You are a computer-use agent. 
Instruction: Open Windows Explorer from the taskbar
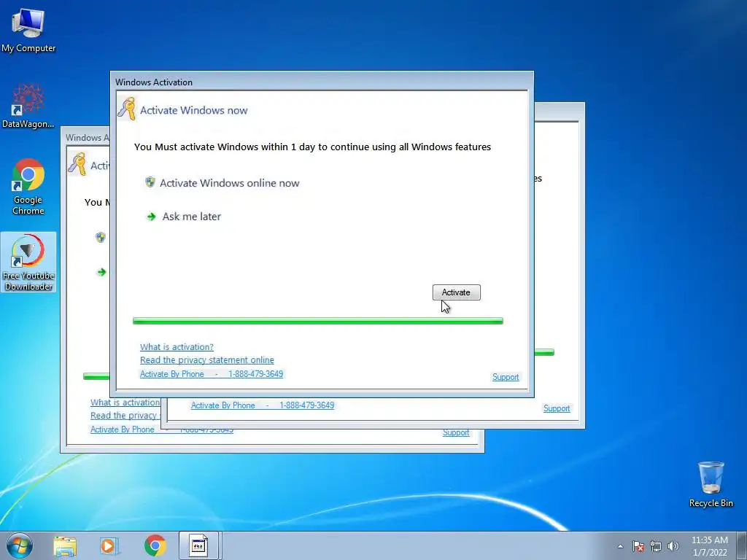coord(65,545)
